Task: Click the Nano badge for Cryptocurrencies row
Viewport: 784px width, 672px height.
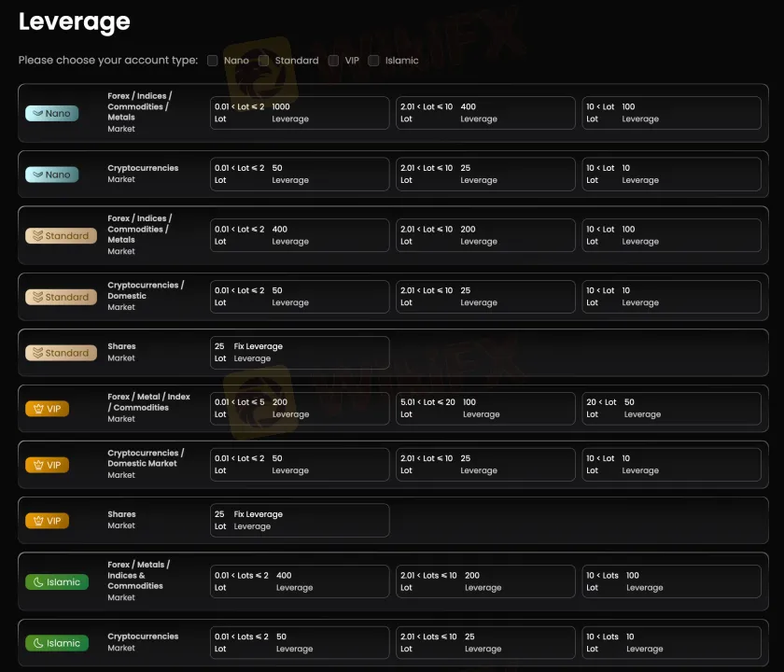Action: (x=52, y=175)
